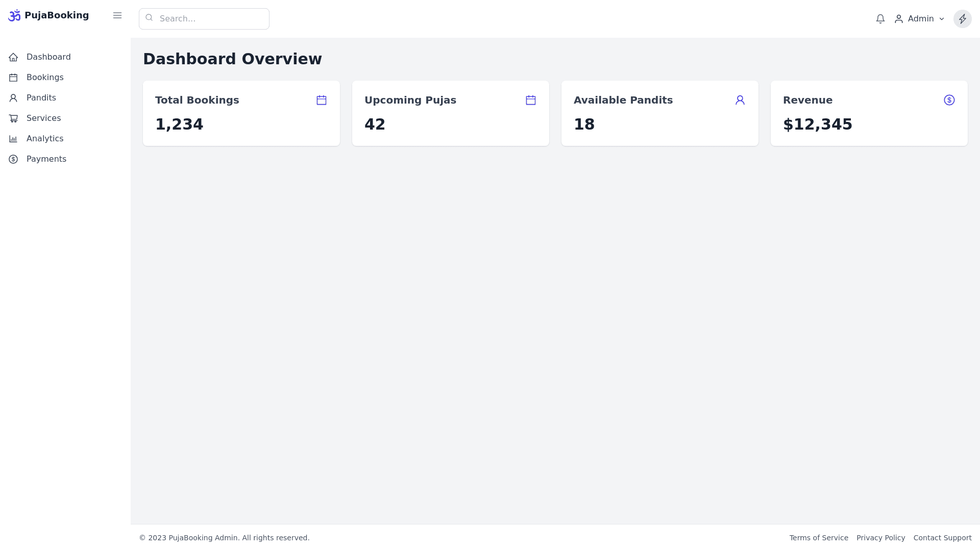Click the Upcoming Pujas calendar icon
Viewport: 980px width, 551px height.
click(531, 100)
